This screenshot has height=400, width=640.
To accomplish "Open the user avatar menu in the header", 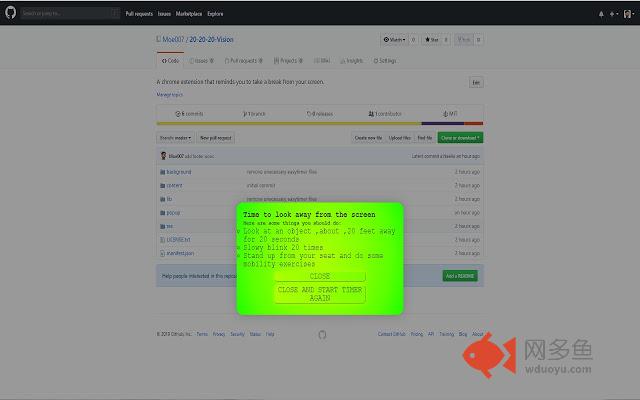I will [x=629, y=14].
